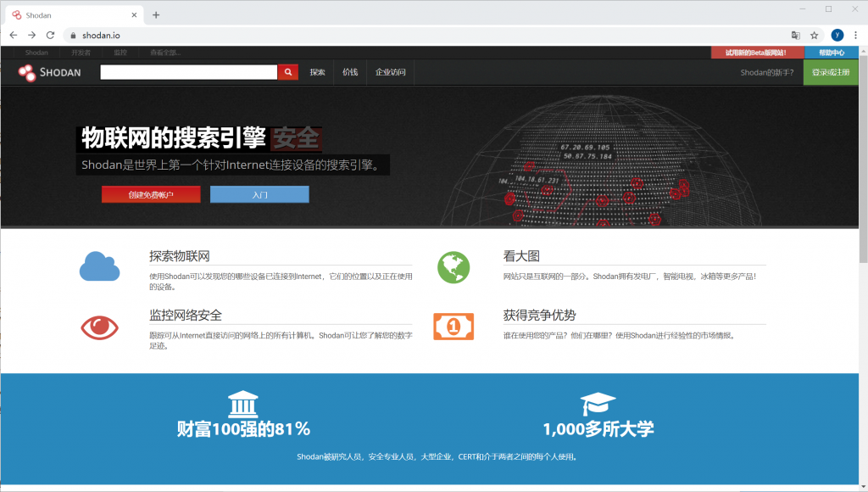Open the 价钱 pricing page
Image resolution: width=868 pixels, height=492 pixels.
pyautogui.click(x=350, y=72)
